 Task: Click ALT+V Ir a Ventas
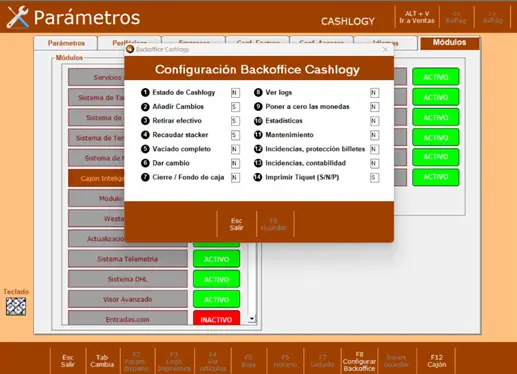(x=417, y=17)
